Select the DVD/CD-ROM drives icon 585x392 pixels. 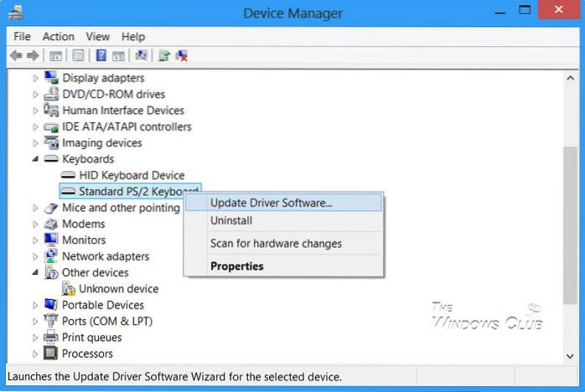[51, 94]
